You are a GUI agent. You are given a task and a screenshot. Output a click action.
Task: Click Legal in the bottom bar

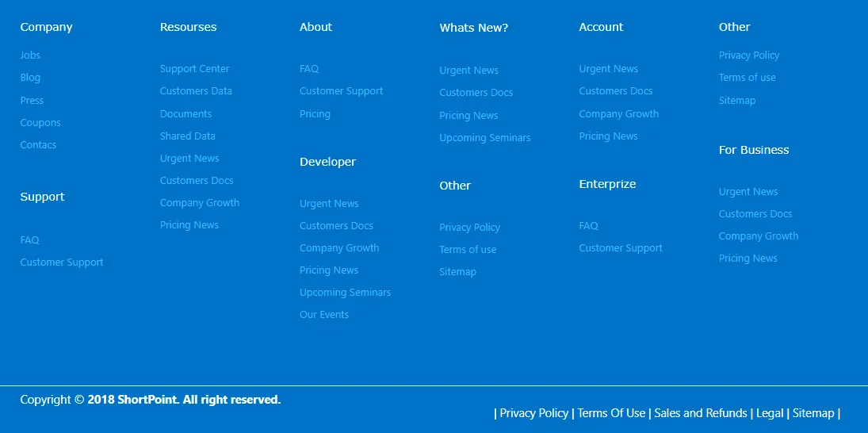(x=770, y=413)
